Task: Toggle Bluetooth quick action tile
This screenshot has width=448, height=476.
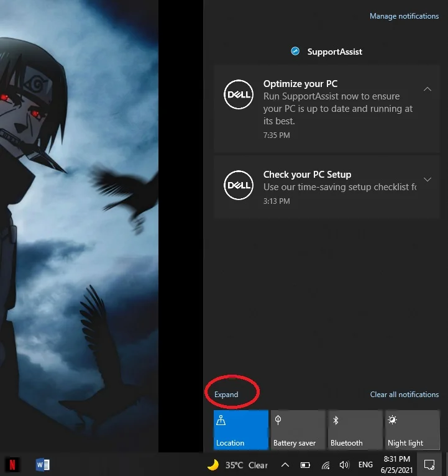Action: [355, 429]
